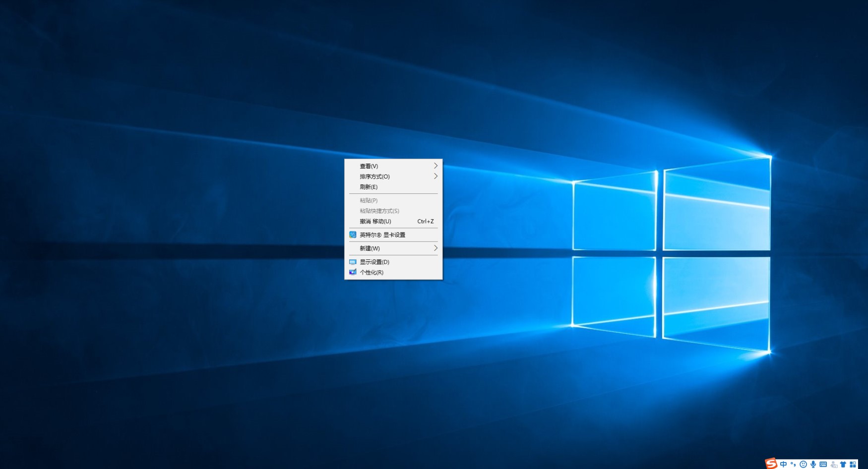The image size is (868, 469).
Task: Open the emoji smiley panel on Sogou bar
Action: point(803,465)
